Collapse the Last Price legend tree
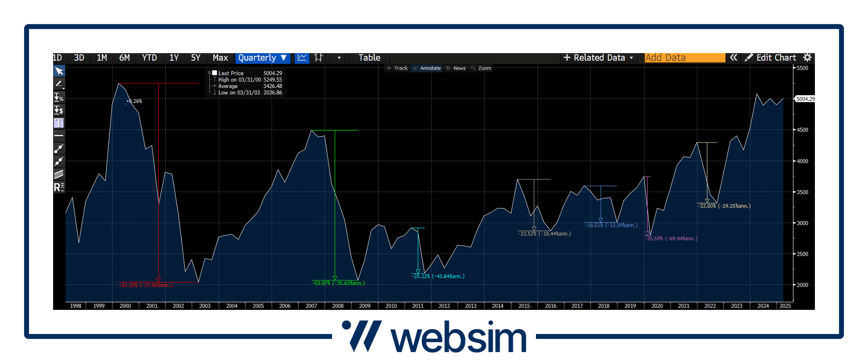This screenshot has width=868, height=363. (x=209, y=73)
